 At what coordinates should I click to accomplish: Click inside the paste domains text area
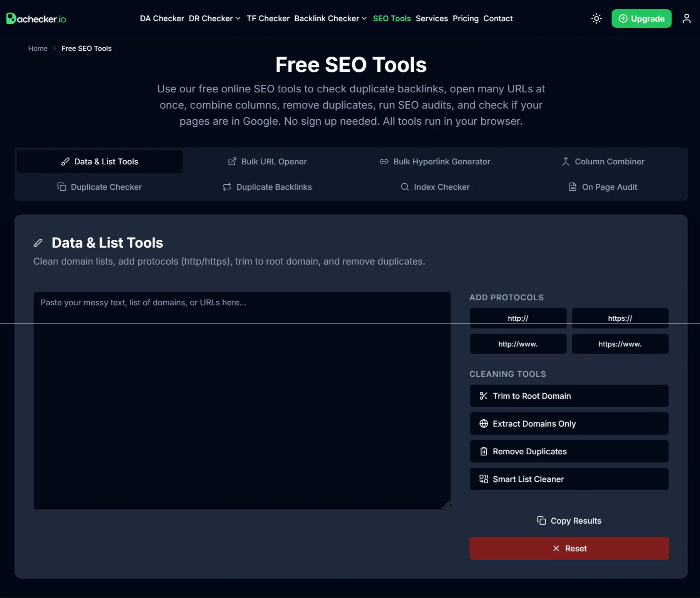pos(242,400)
